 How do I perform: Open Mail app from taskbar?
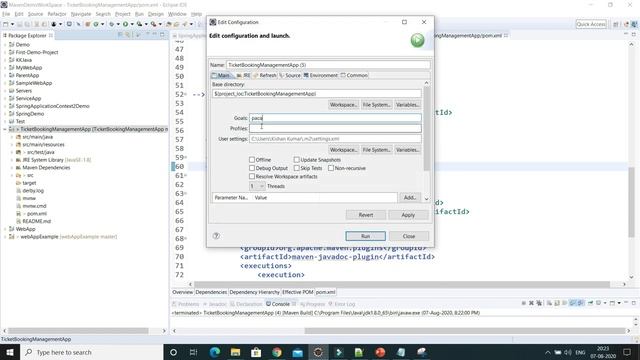[x=298, y=352]
